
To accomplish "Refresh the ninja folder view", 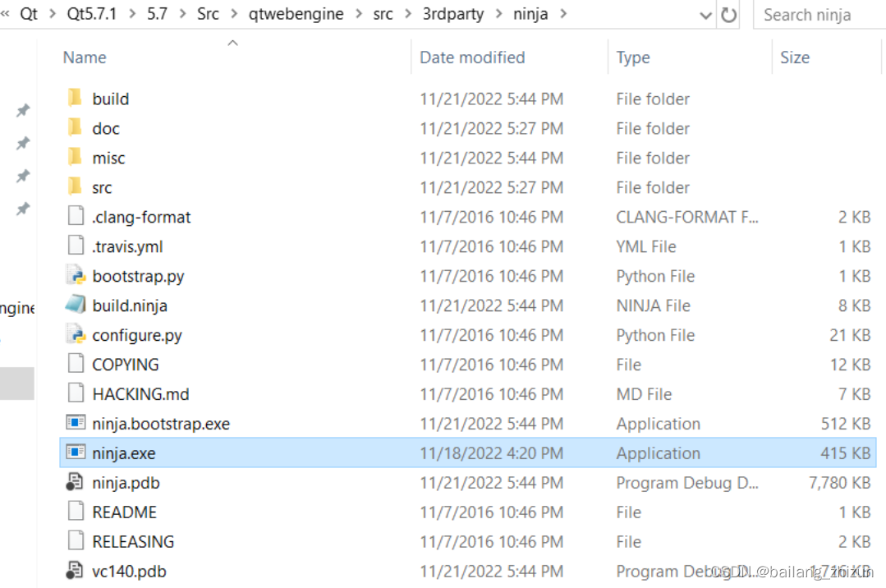I will click(729, 15).
